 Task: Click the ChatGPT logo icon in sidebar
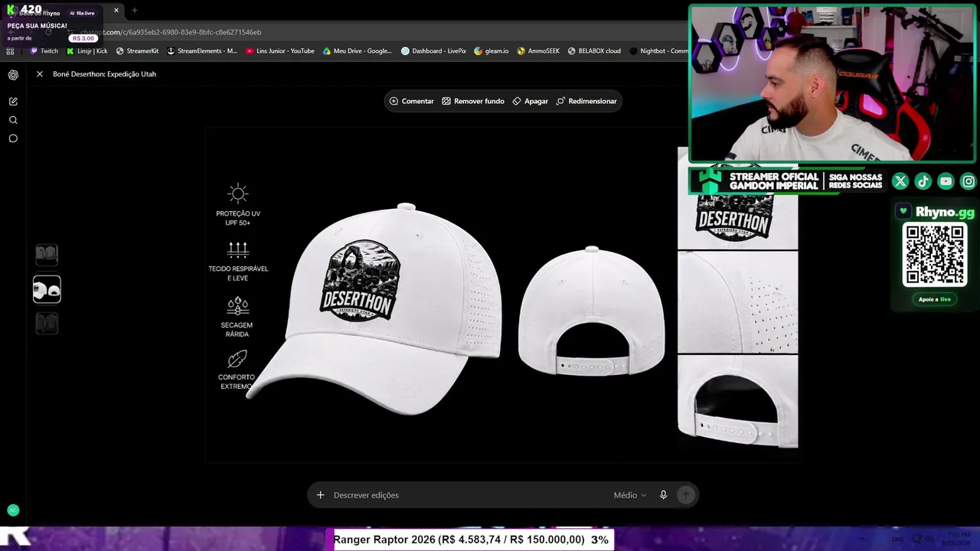tap(13, 75)
